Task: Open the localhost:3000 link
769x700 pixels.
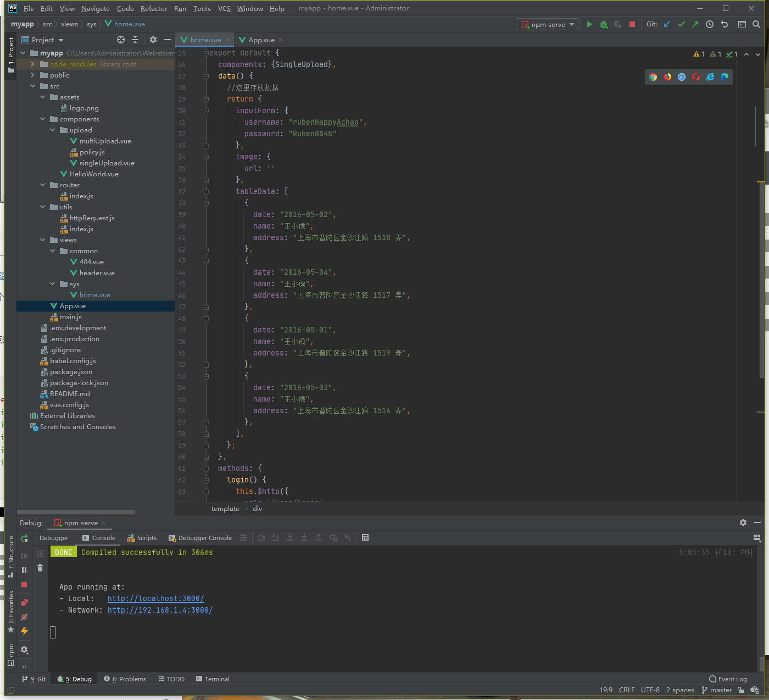Action: (155, 598)
